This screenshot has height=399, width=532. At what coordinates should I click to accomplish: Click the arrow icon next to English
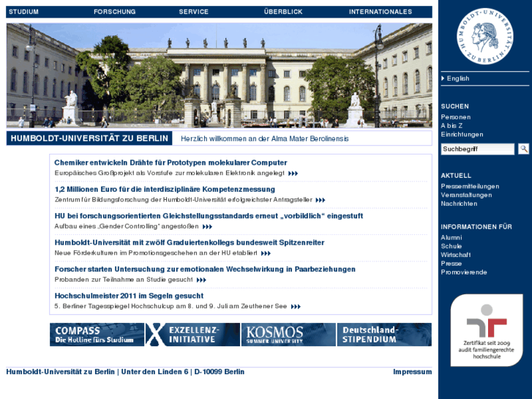(443, 78)
